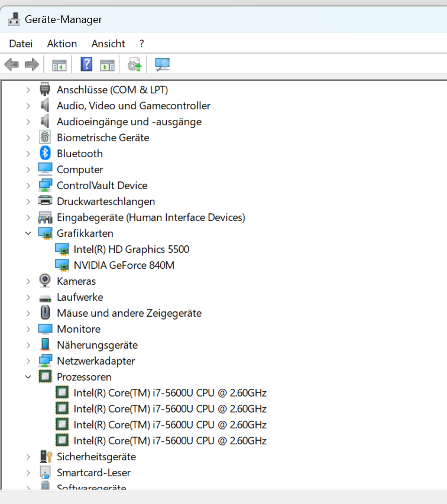Select the Bluetooth label text
The image size is (447, 504).
coord(80,154)
